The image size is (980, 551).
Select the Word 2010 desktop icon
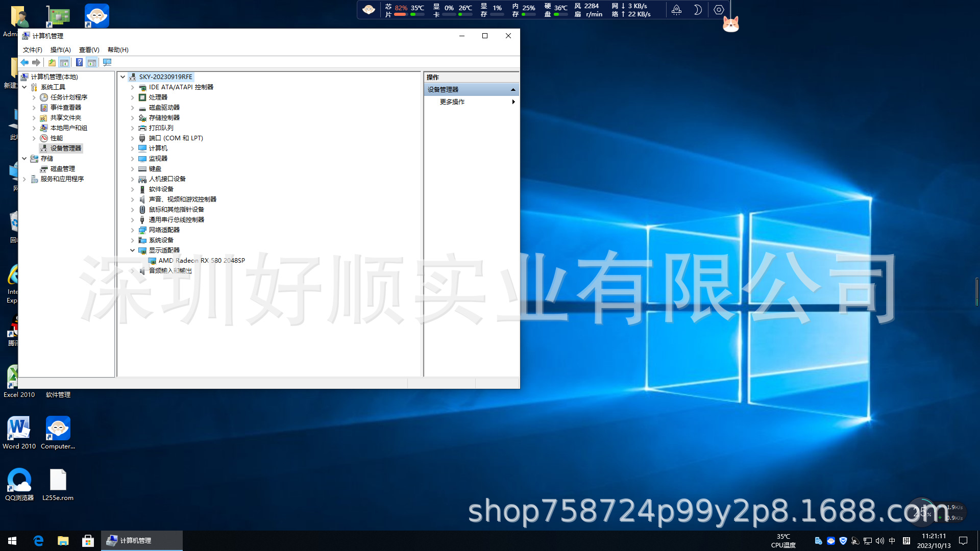[19, 433]
